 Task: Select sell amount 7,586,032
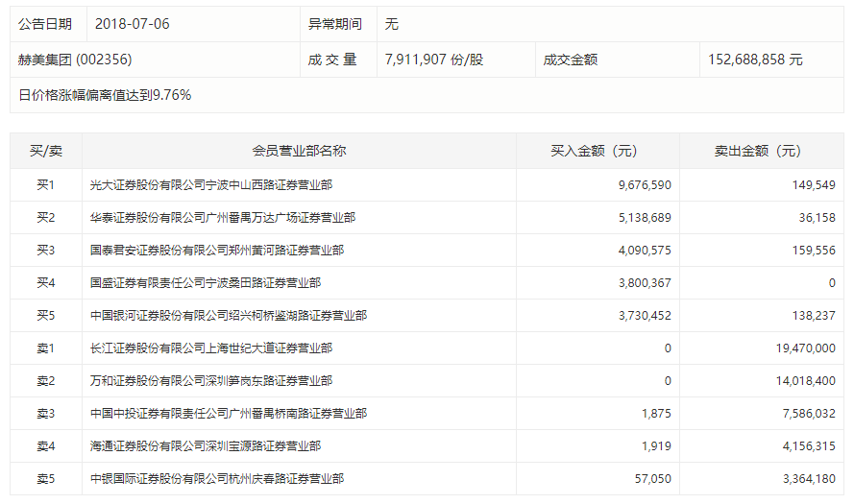click(x=809, y=414)
